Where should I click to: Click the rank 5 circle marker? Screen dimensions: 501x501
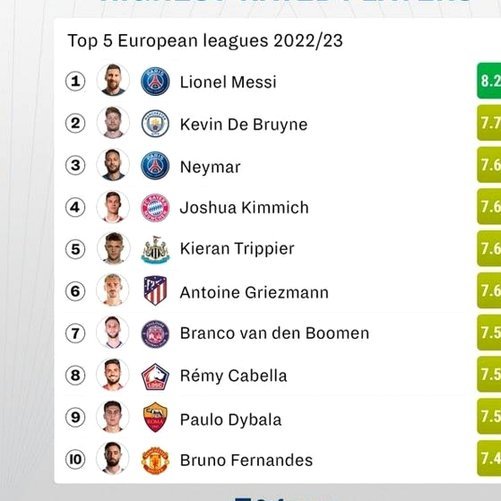pyautogui.click(x=75, y=249)
